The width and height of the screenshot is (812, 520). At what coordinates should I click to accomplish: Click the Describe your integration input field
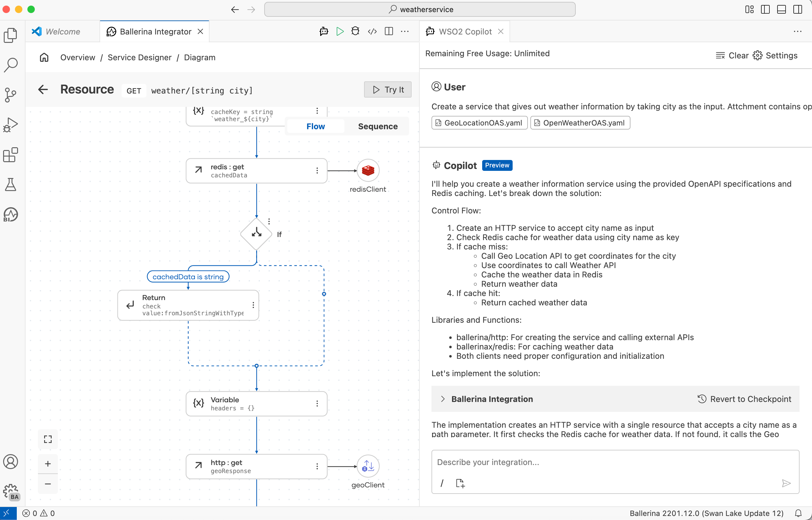615,462
